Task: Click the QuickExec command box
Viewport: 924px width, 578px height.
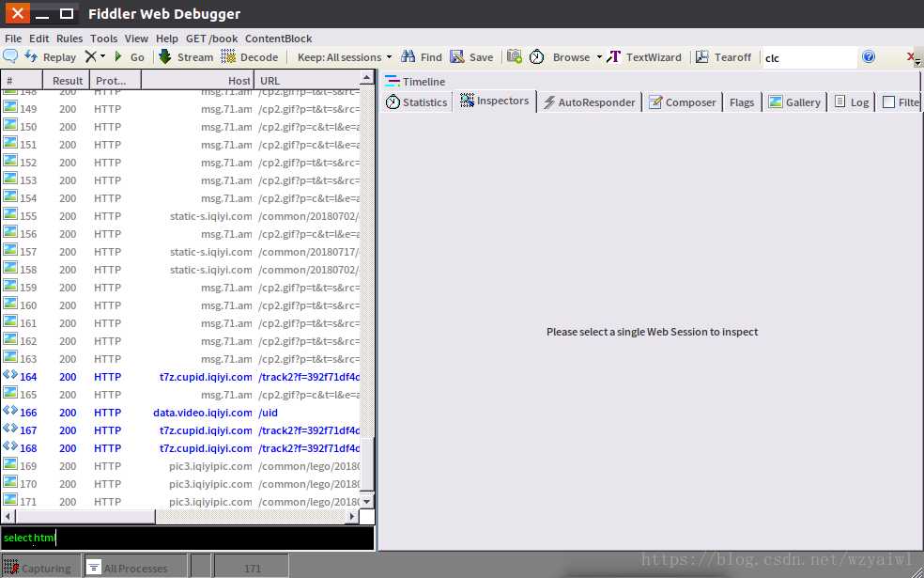Action: [188, 538]
